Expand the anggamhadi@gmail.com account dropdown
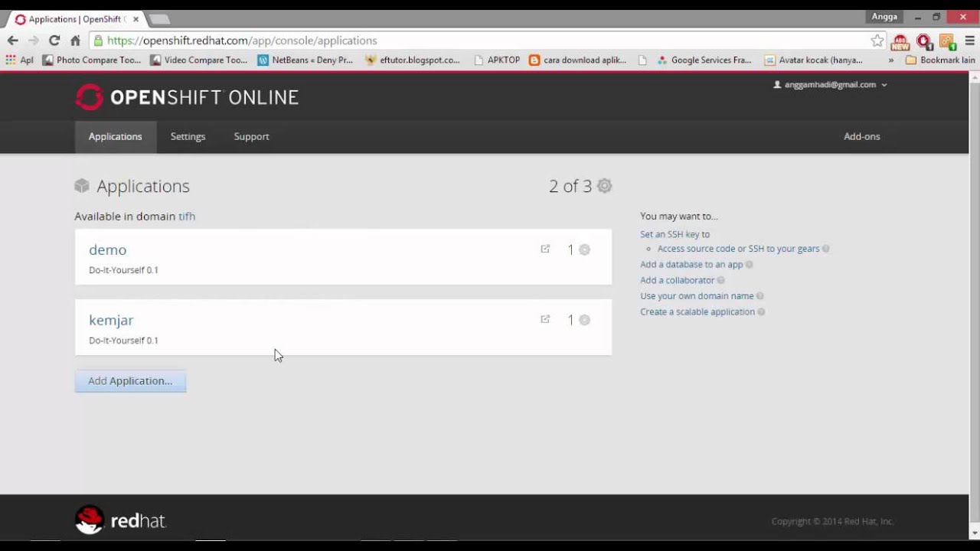 pyautogui.click(x=831, y=85)
